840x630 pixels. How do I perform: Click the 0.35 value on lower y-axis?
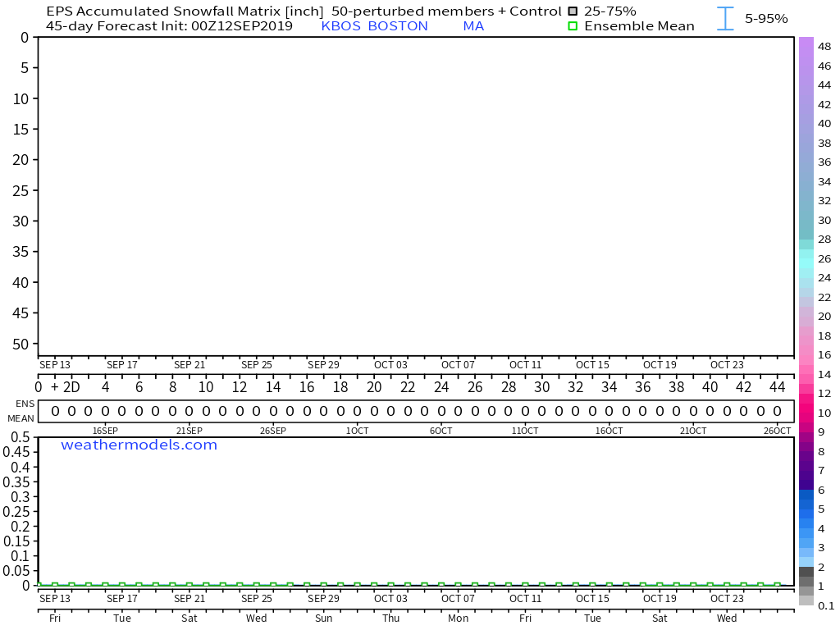[x=16, y=482]
